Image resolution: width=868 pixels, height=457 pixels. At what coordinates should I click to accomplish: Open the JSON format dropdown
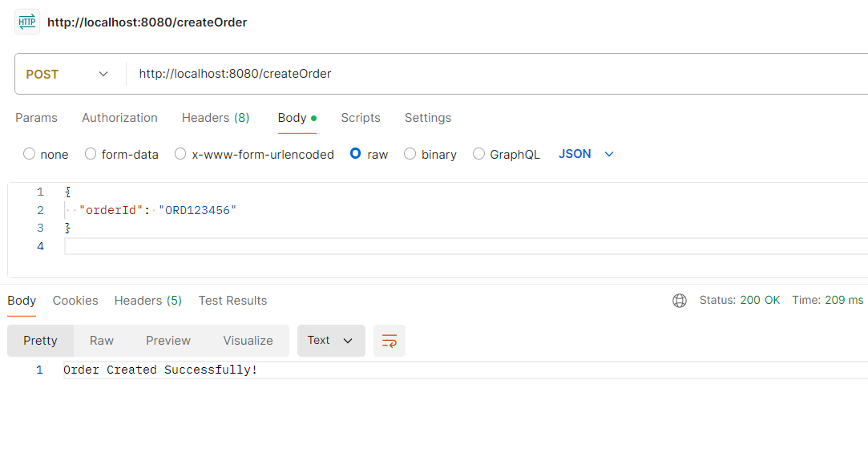586,154
